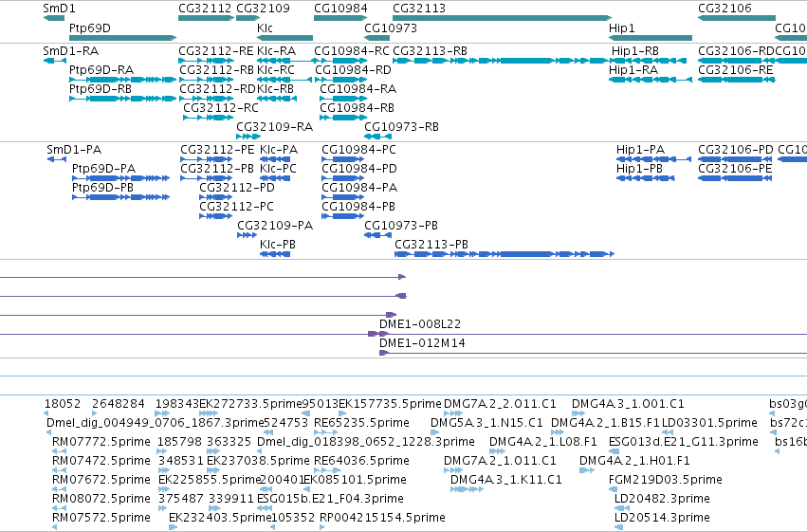Select the CG32109 gene arrow
807x532 pixels.
point(248,18)
